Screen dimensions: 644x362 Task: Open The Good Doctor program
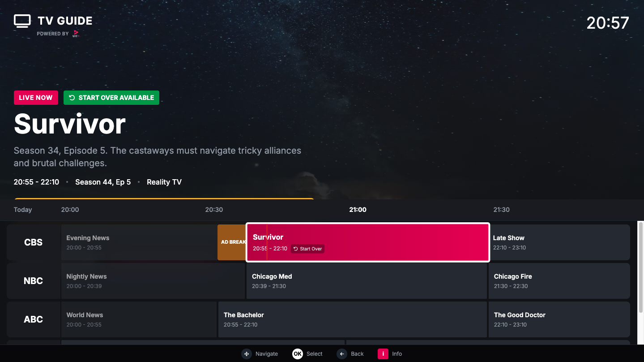tap(559, 319)
